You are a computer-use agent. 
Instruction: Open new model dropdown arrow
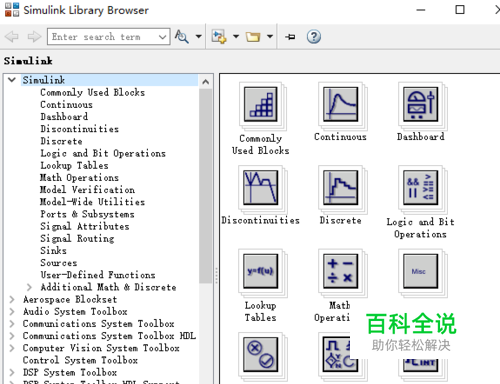(236, 36)
